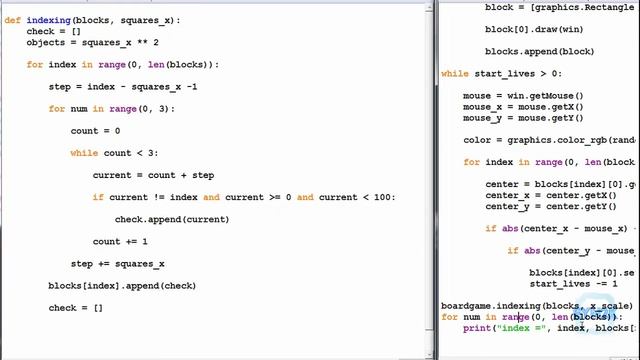The image size is (640, 360).
Task: Click the 'block[0].draw(win)' line
Action: 534,29
